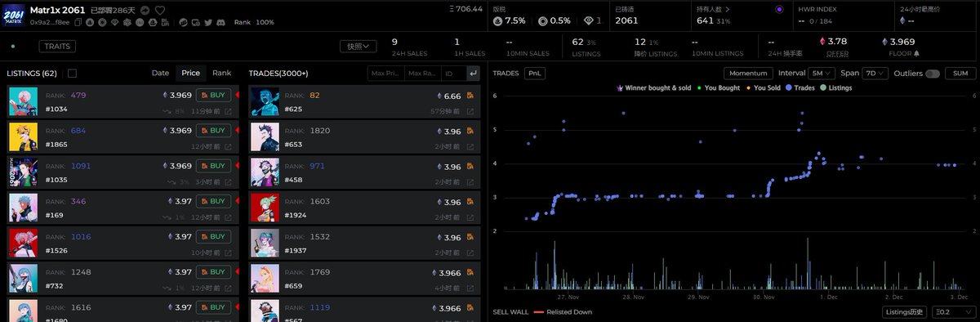The image size is (980, 322).
Task: Click the share arrow icon beside the deployment days
Action: click(145, 11)
